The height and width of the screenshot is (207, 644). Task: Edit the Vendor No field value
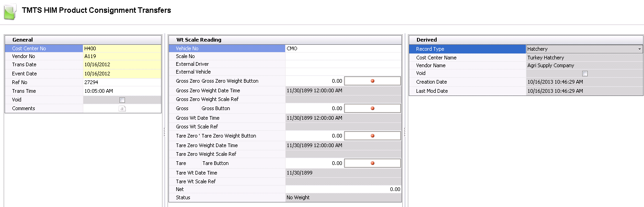click(x=121, y=57)
